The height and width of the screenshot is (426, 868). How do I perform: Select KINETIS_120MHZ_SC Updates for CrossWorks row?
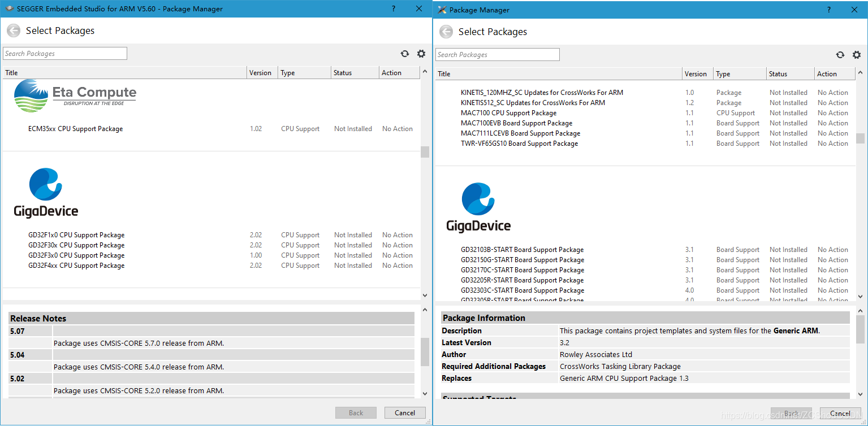coord(645,93)
